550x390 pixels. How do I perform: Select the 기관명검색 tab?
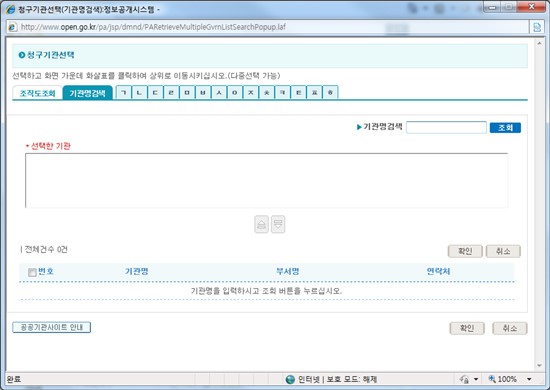[87, 93]
